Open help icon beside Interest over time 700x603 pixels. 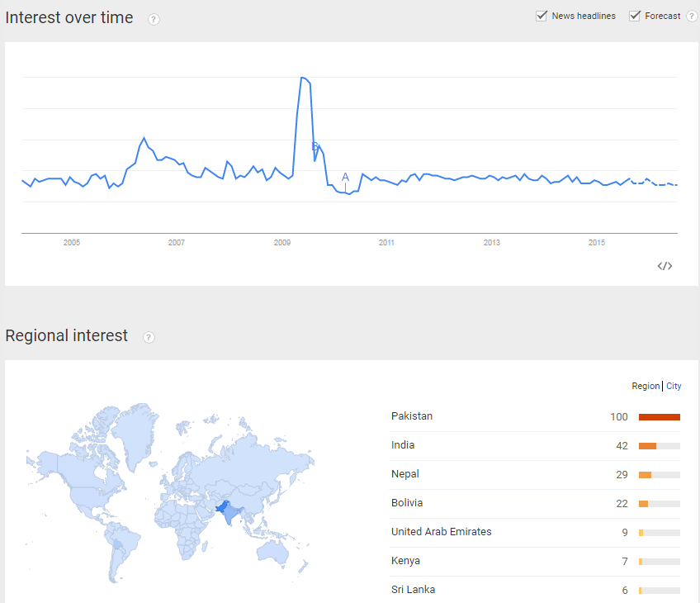154,20
